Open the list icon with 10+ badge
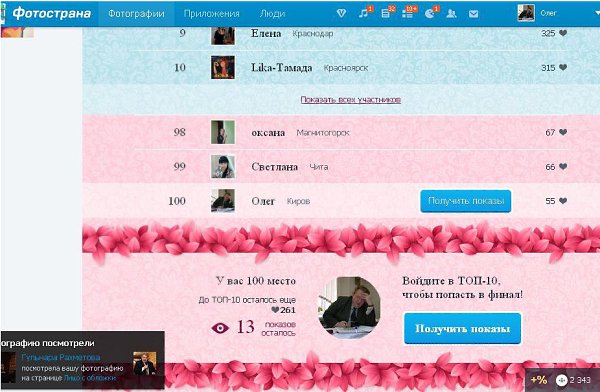 [x=408, y=13]
